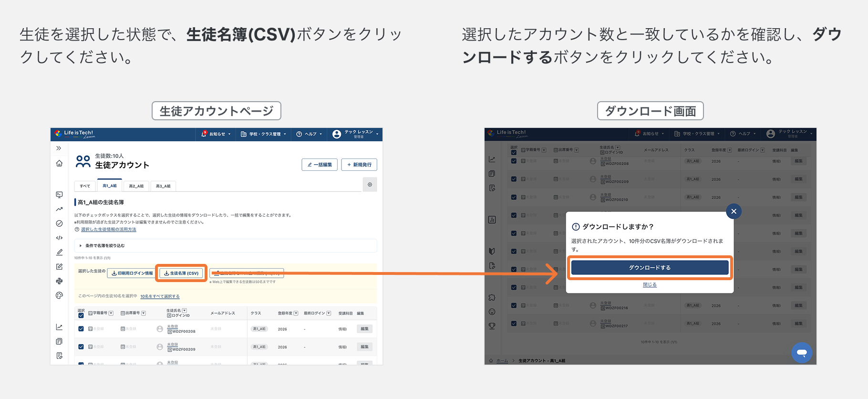Screen dimensions: 868x399
Task: Expand the sidebar with the double-chevron icon
Action: [59, 148]
